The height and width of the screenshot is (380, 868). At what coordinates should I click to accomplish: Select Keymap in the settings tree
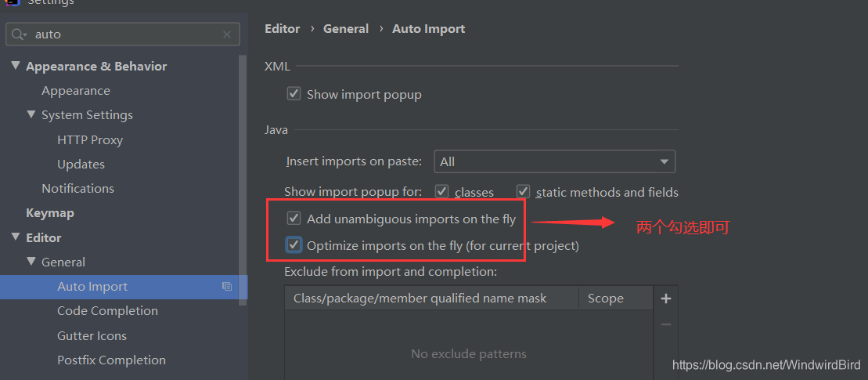coord(50,212)
